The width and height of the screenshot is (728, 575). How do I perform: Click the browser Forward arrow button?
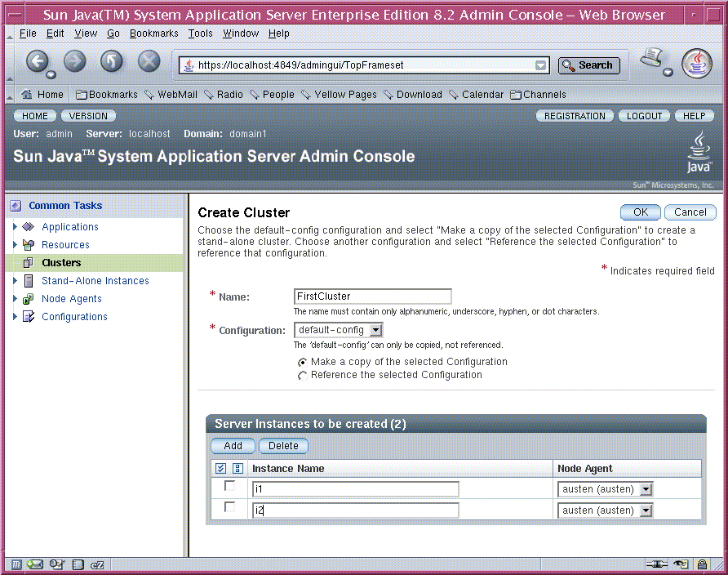75,61
